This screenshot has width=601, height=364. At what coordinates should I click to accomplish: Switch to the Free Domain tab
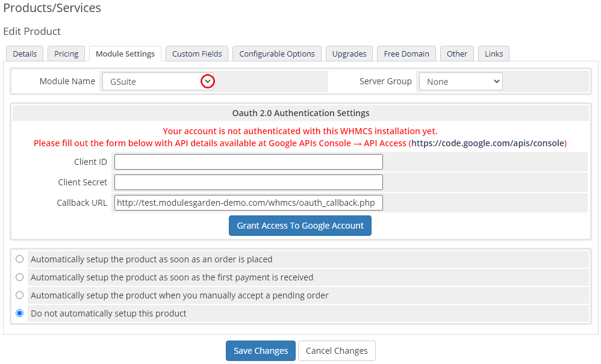click(x=406, y=54)
